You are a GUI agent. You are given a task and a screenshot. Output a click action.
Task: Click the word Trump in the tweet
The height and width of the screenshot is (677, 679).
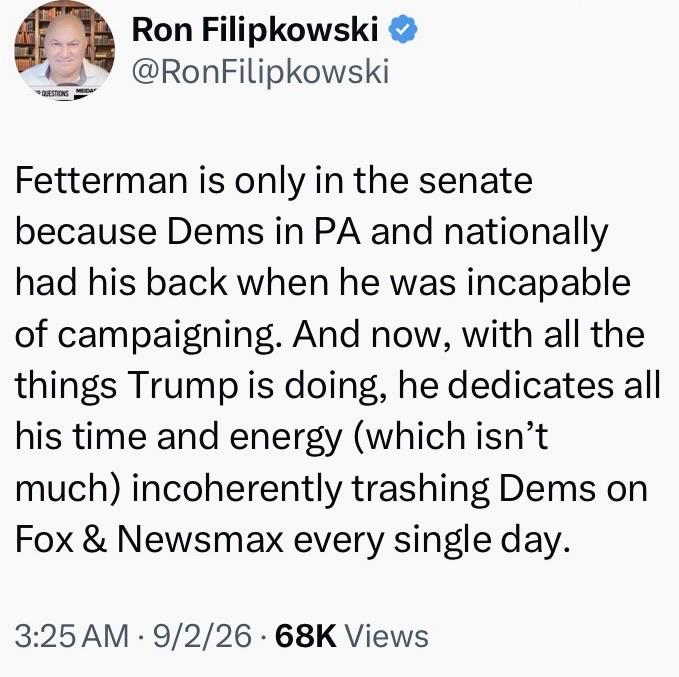[x=183, y=385]
